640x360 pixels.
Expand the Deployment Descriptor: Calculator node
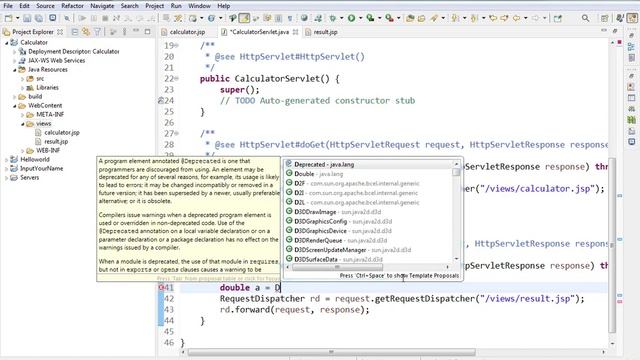[x=15, y=51]
